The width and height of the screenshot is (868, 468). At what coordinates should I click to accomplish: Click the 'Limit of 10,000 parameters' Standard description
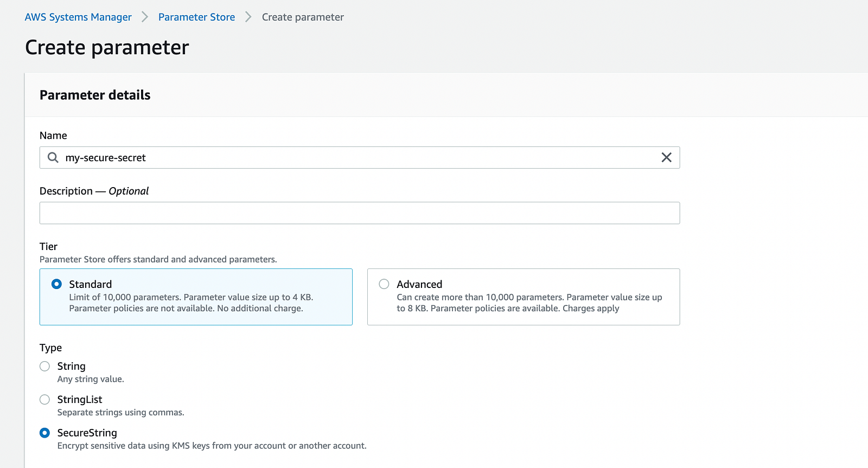[191, 303]
